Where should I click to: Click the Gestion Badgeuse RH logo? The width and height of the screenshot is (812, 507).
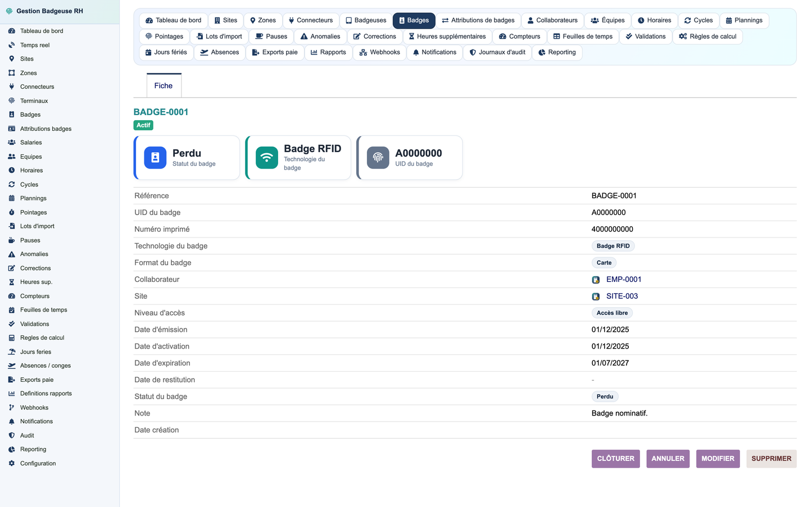pos(9,11)
